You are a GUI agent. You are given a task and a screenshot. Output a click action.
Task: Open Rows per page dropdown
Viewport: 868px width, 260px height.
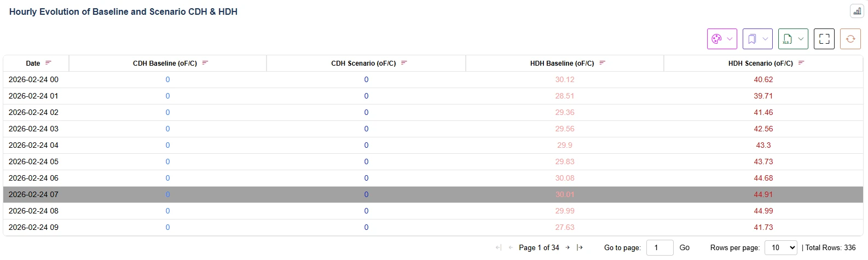click(x=781, y=247)
